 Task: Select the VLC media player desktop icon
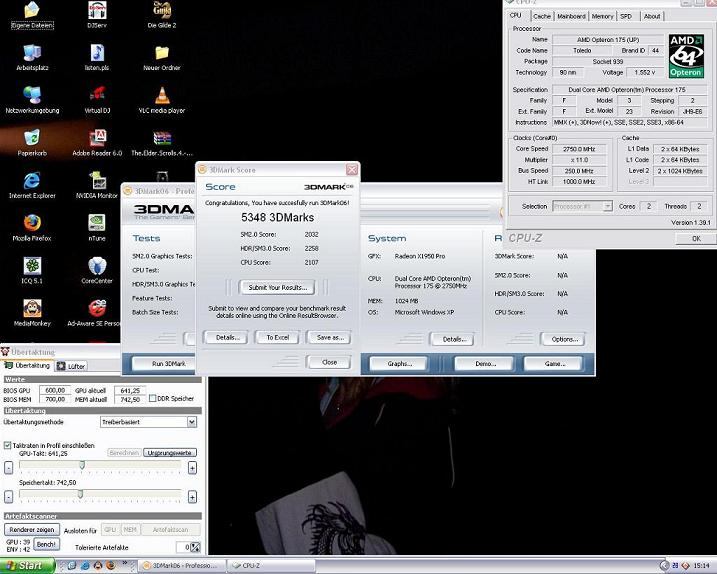point(162,100)
